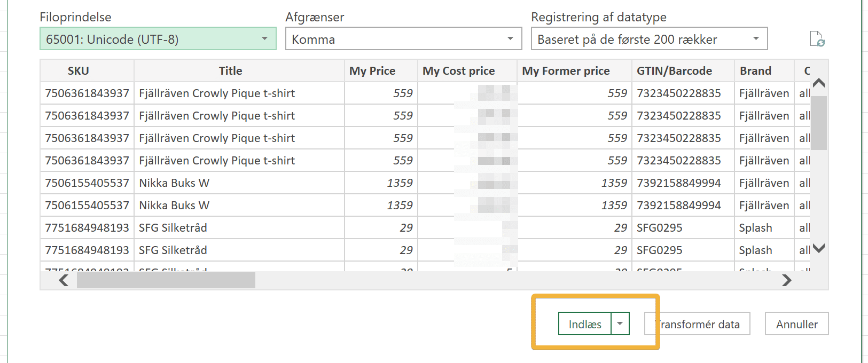
Task: Click first SKU cell 7506155405537
Action: (87, 183)
